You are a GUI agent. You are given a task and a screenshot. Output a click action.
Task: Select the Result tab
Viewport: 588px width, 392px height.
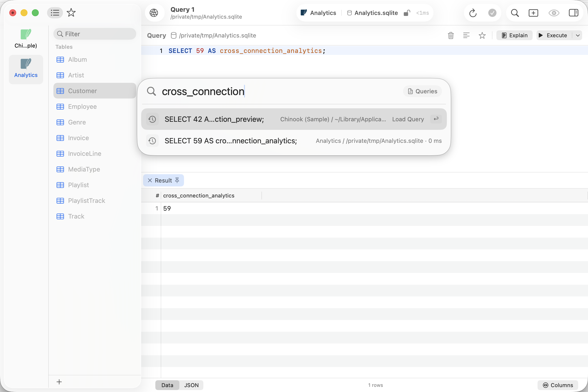pyautogui.click(x=163, y=180)
